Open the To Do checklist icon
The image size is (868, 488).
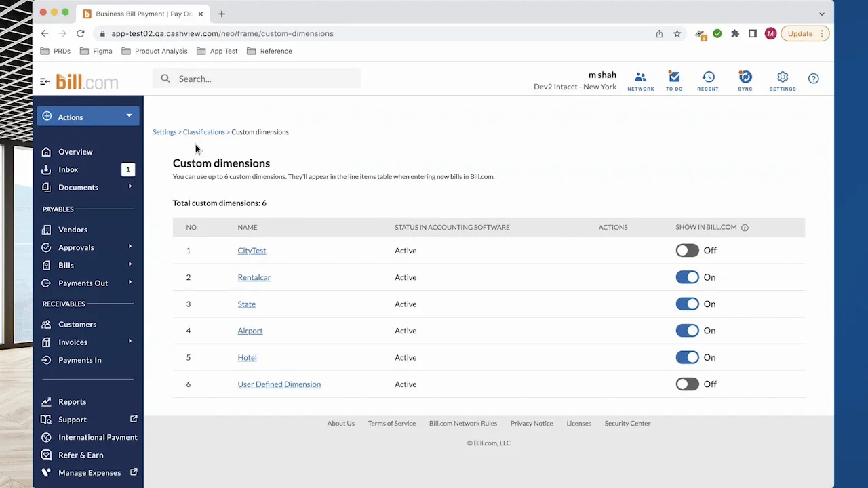click(673, 80)
